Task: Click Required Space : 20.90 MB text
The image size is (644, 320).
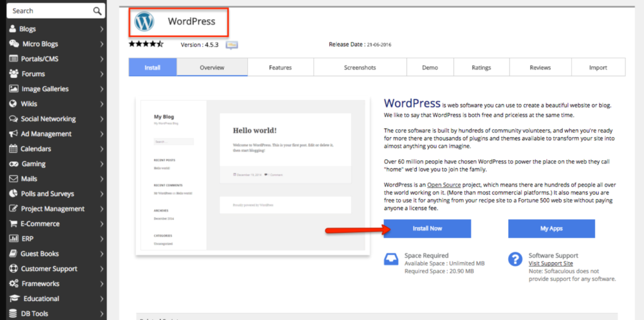Action: click(x=440, y=271)
